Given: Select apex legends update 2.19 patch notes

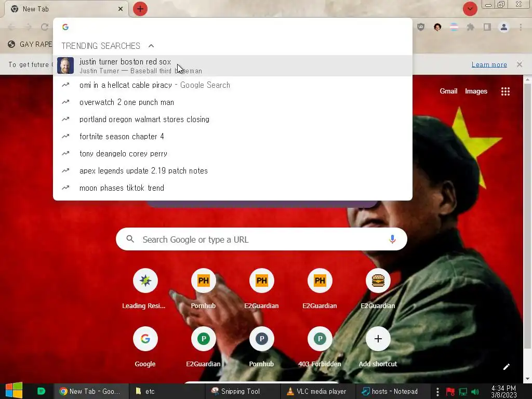Looking at the screenshot, I should [x=233, y=170].
